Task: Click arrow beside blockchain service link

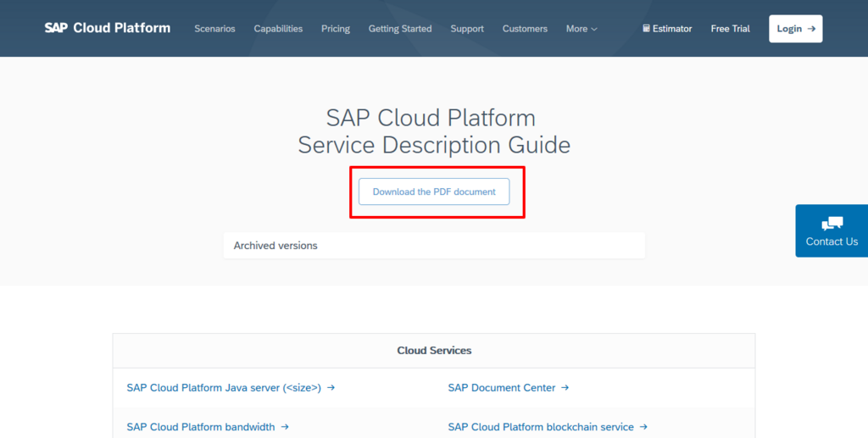Action: tap(644, 427)
